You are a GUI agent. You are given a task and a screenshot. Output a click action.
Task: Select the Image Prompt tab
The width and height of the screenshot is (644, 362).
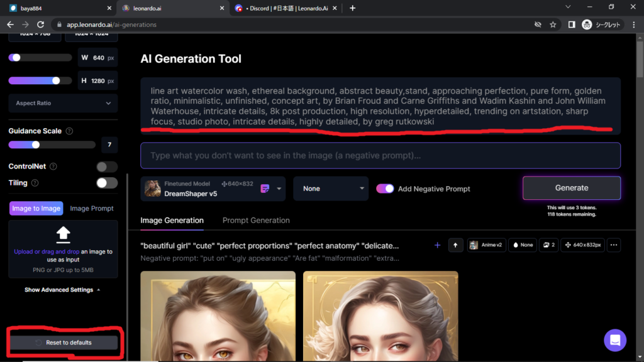tap(92, 209)
